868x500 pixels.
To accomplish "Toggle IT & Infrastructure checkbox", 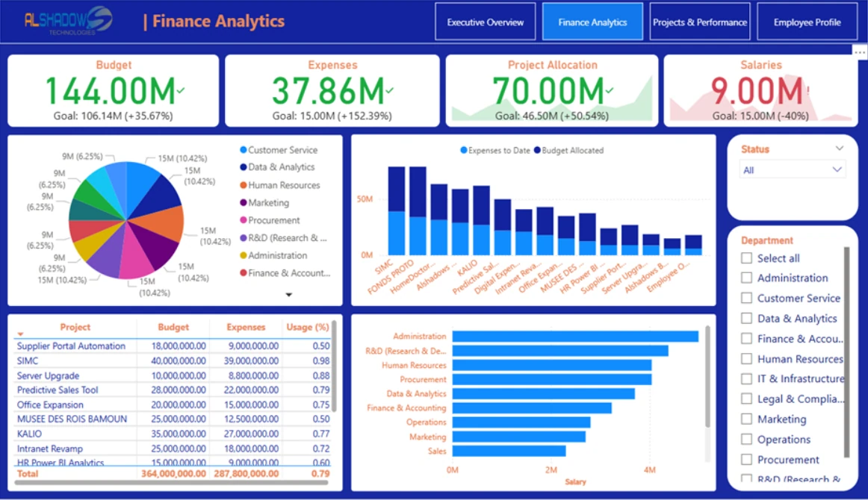I will pos(747,379).
